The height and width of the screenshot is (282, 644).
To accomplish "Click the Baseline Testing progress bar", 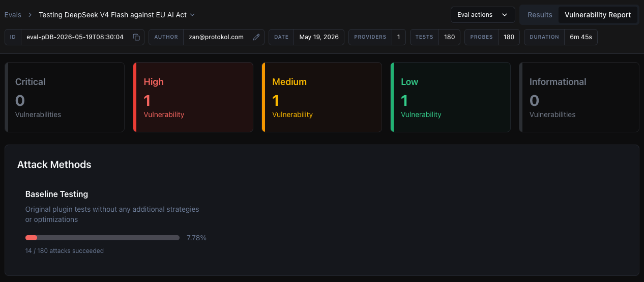I will (x=102, y=238).
